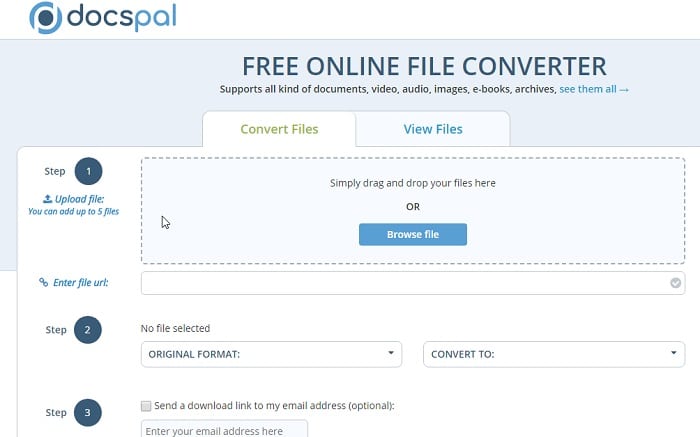The image size is (700, 437).
Task: Click 'You can add up to 5 files' text
Action: tap(74, 212)
